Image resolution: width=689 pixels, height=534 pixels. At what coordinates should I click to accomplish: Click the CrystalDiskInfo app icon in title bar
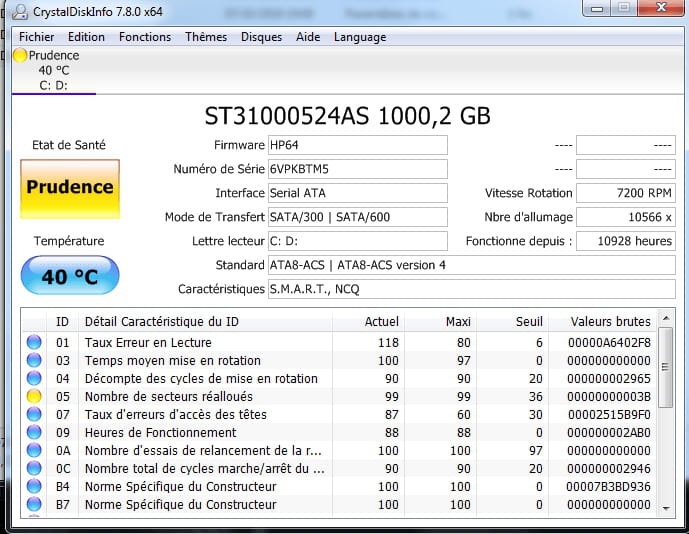coord(20,12)
